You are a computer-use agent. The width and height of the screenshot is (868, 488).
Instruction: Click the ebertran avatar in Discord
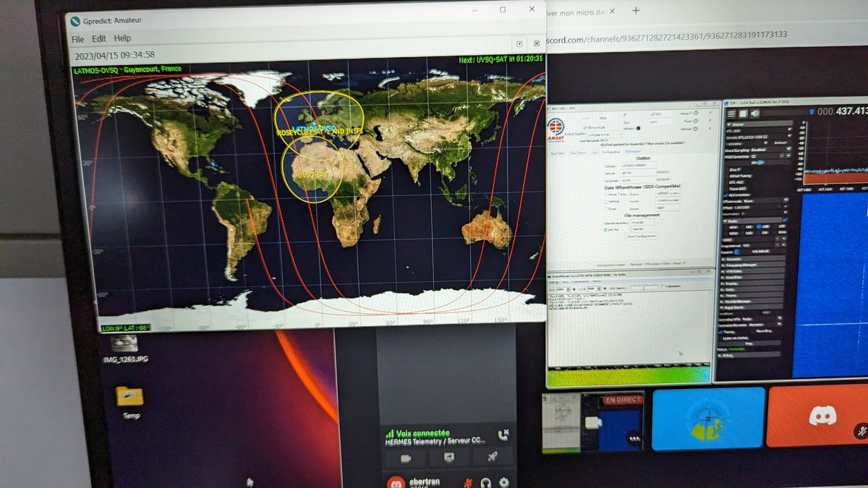point(395,481)
